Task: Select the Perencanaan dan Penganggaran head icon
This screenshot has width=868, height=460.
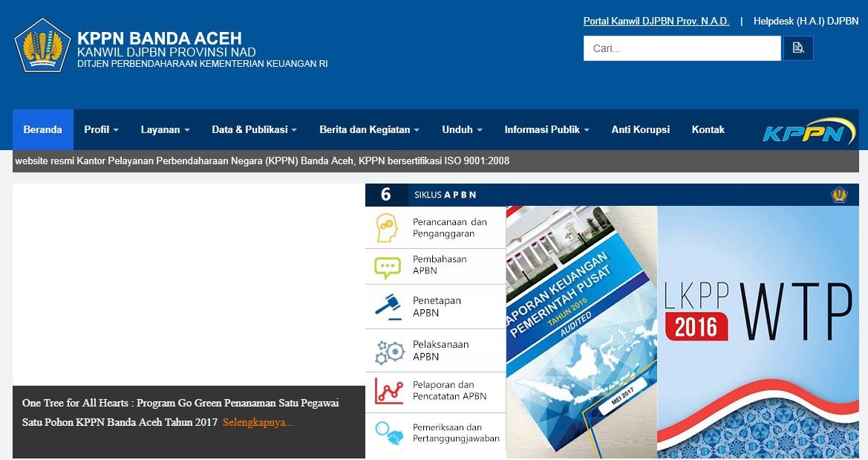Action: [387, 227]
